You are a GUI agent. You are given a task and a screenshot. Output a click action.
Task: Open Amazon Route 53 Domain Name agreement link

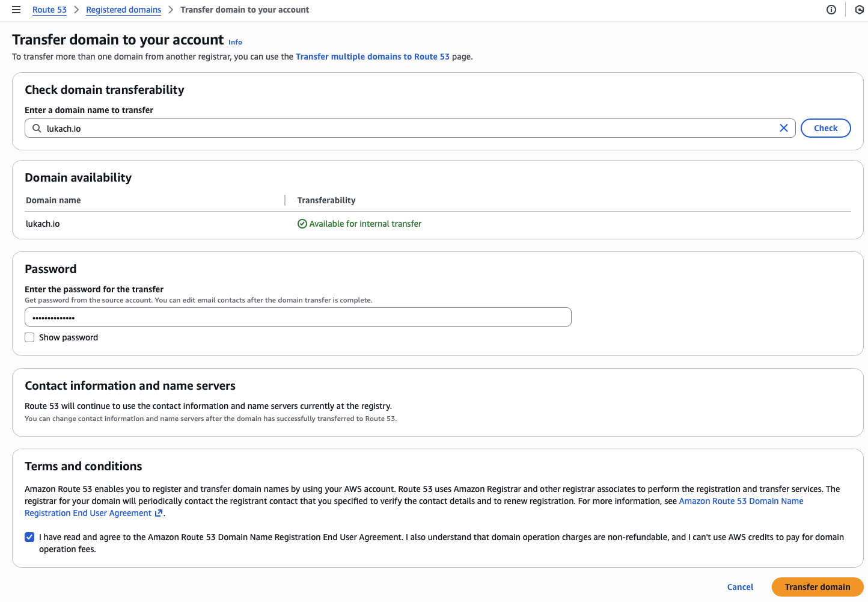coord(741,501)
